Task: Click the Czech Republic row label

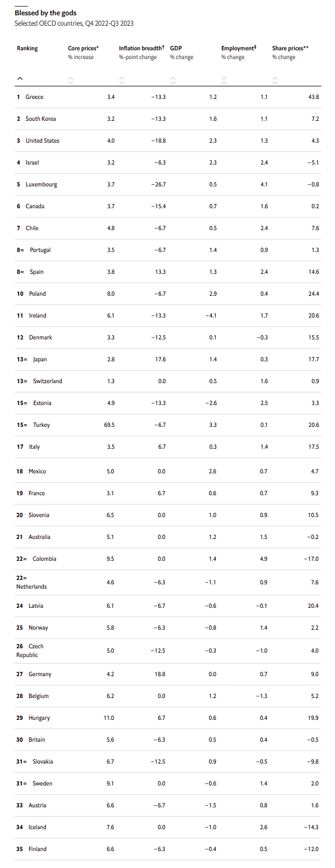Action: pyautogui.click(x=30, y=650)
